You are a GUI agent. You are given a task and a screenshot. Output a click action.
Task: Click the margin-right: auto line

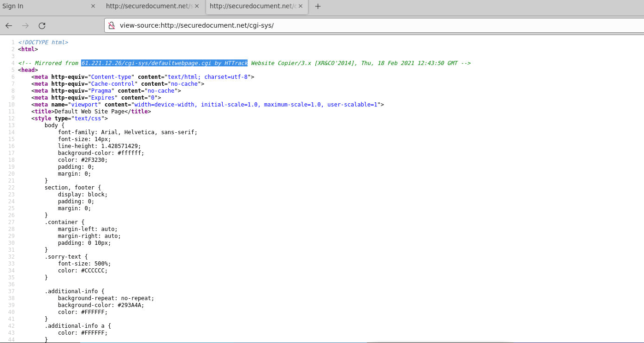tap(89, 236)
